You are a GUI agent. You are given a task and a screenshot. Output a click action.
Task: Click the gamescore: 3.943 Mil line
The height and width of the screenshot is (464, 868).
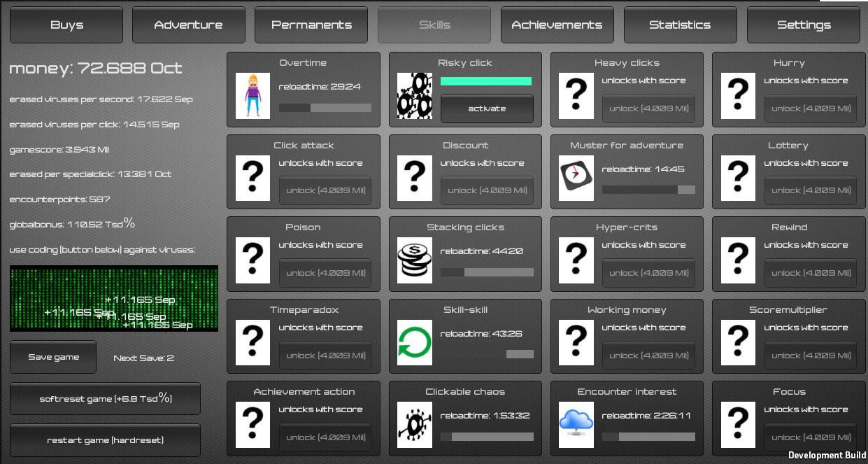point(59,150)
